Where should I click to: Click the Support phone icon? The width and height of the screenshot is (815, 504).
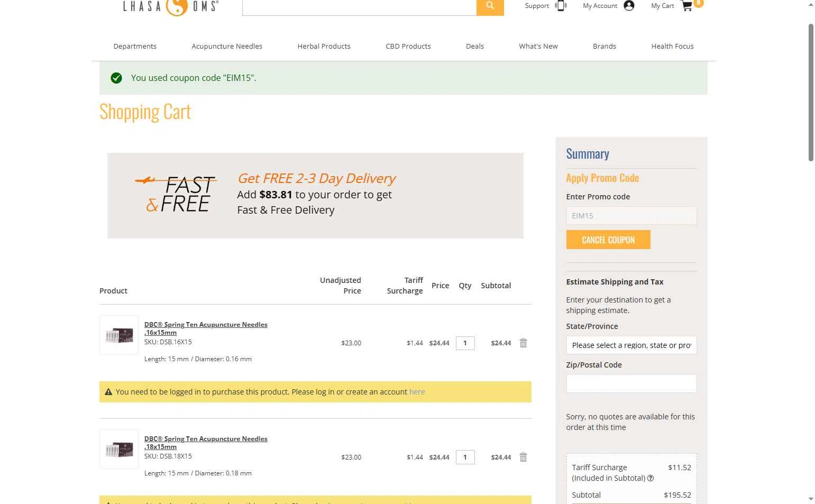[561, 6]
